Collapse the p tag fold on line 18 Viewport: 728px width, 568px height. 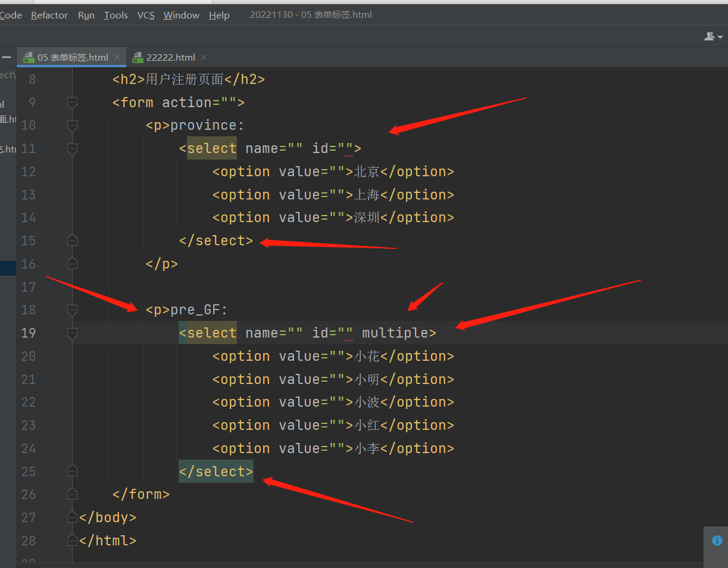(72, 310)
